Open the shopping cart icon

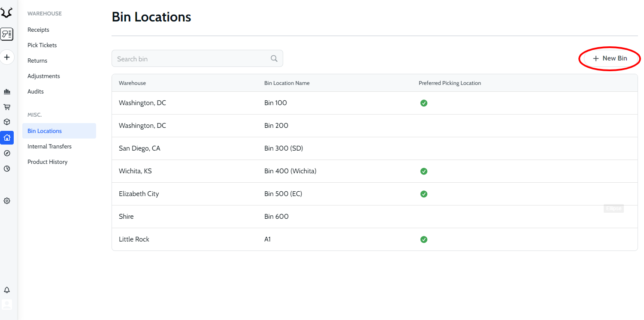7,107
